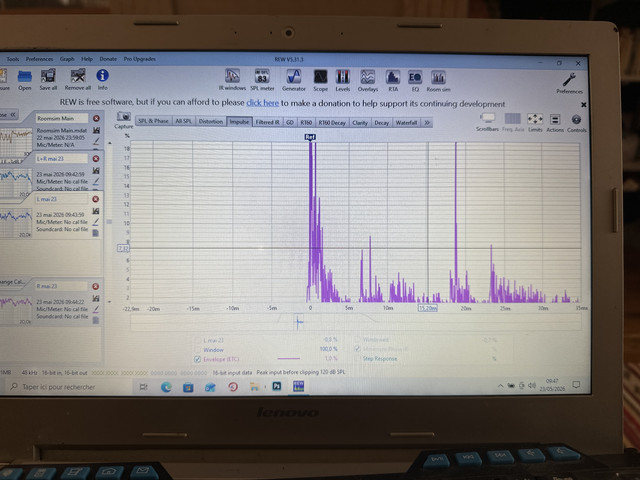Switch to the RT60 tab
640x480 pixels.
tap(306, 122)
